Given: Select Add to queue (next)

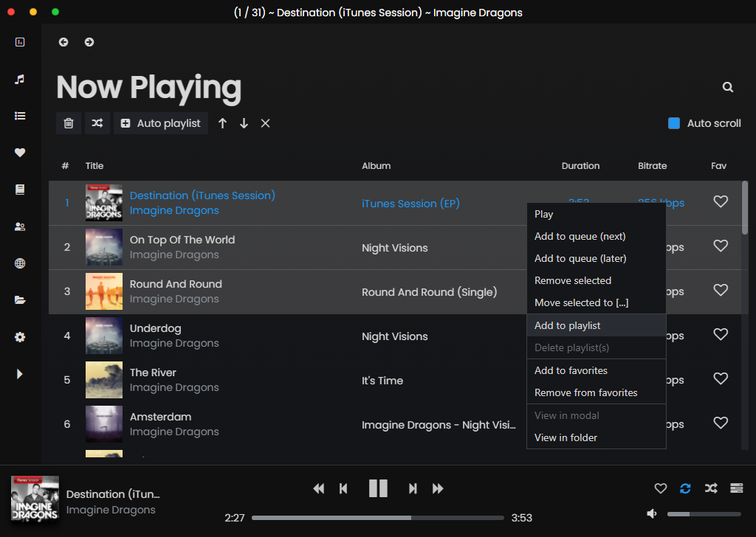Looking at the screenshot, I should tap(597, 237).
